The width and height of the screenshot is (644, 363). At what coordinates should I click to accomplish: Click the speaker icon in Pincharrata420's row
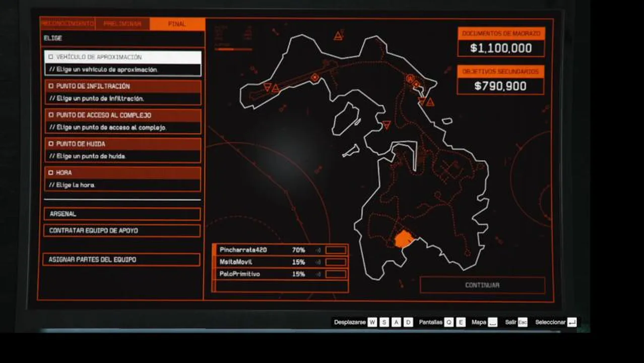318,250
